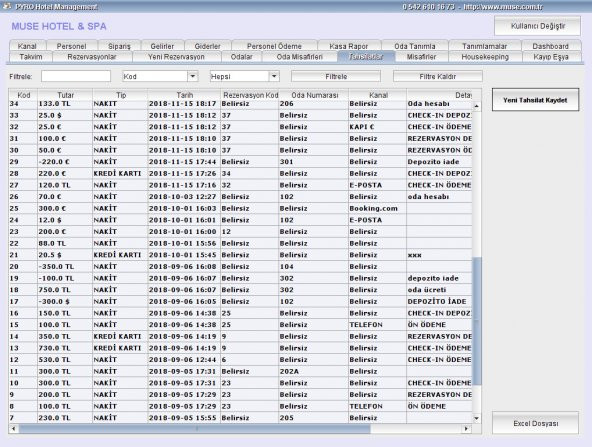Open the Oda Tanımla tab
The image size is (592, 447).
tap(415, 46)
